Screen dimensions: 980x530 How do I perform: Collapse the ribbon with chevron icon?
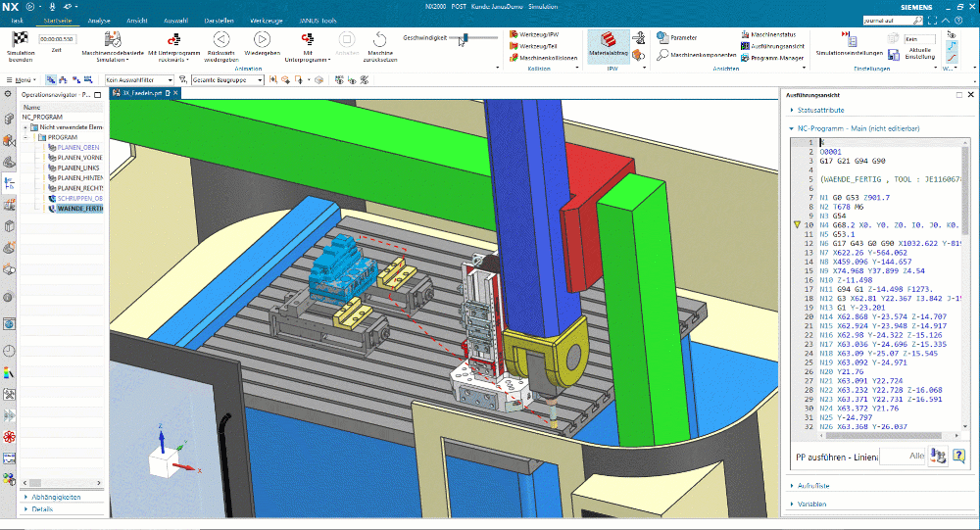(946, 21)
